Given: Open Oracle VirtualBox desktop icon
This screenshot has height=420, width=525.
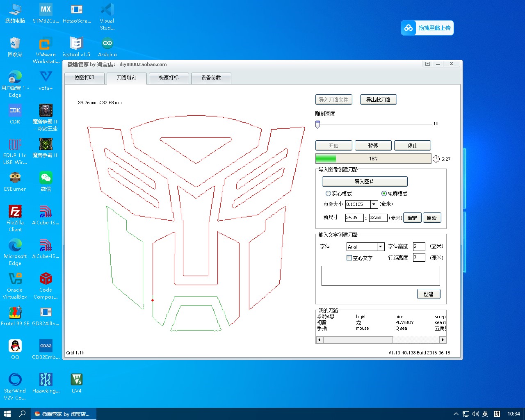Looking at the screenshot, I should (x=15, y=279).
